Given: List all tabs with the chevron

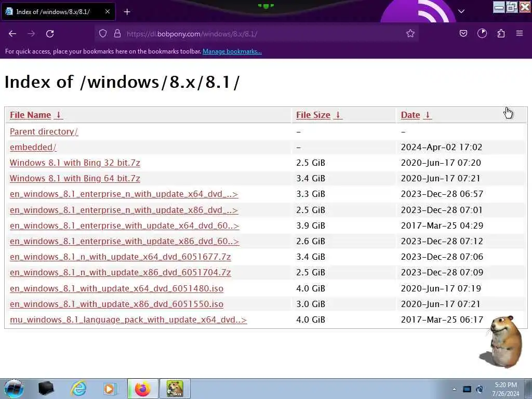Looking at the screenshot, I should (461, 11).
